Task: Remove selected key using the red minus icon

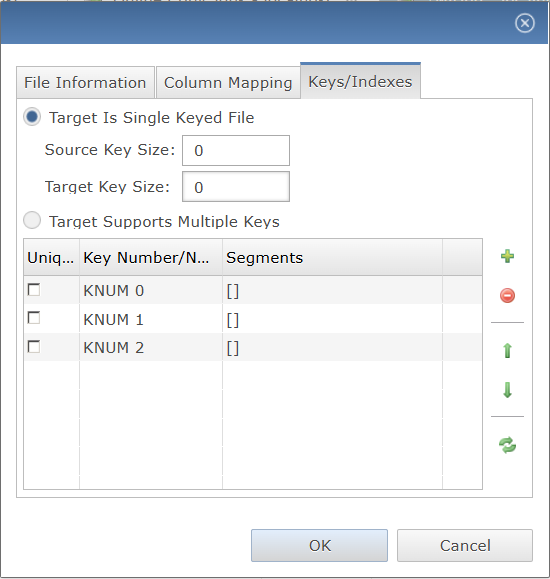Action: pos(507,295)
